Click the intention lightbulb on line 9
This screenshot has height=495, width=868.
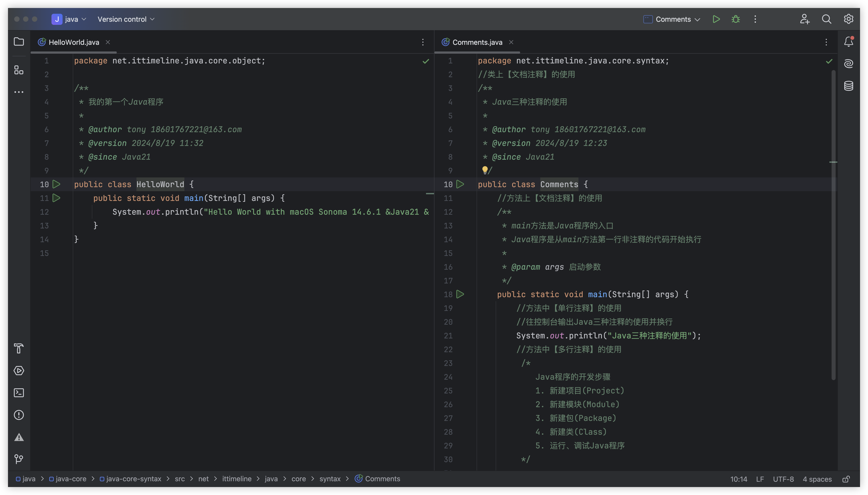(x=485, y=170)
